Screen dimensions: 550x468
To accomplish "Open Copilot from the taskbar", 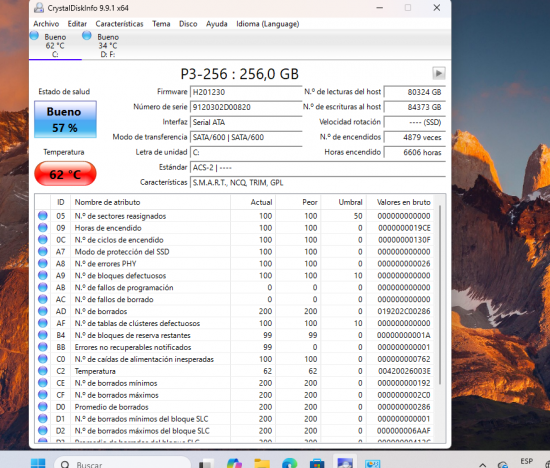I will [x=234, y=463].
